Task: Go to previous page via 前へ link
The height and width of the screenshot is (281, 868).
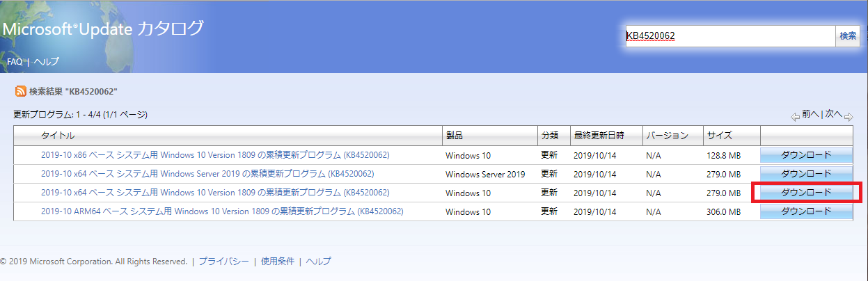Action: (810, 114)
